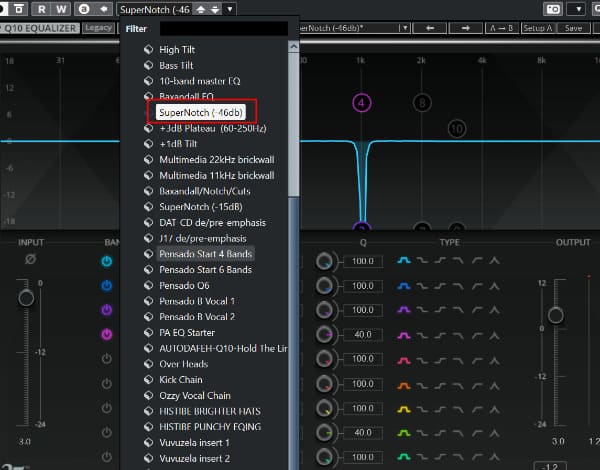The image size is (600, 470).
Task: Select the pink-red bell filter type icon
Action: pyautogui.click(x=404, y=361)
